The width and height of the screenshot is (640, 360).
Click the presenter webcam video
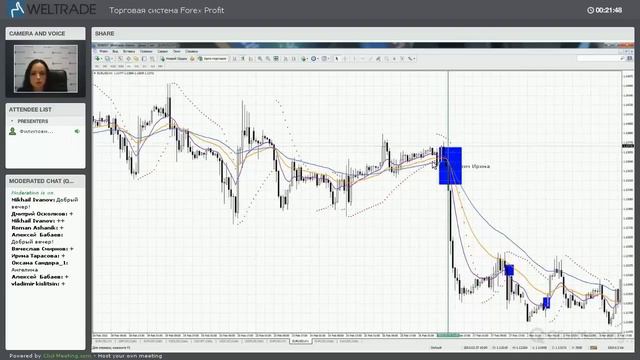coord(45,69)
